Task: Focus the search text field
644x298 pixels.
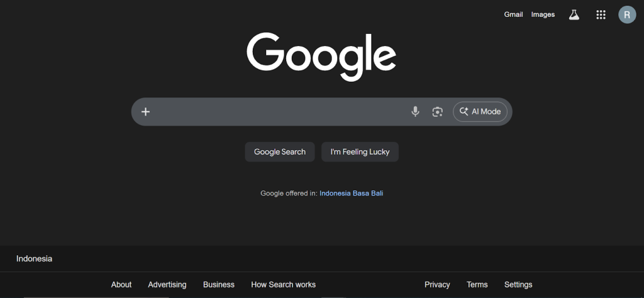Action: [x=277, y=112]
